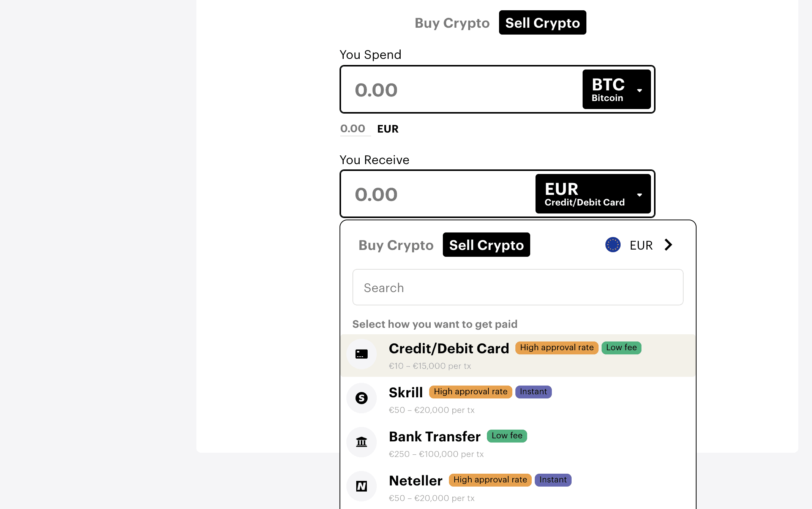Viewport: 812px width, 509px height.
Task: Click the Low fee badge on Credit/Debit Card
Action: coord(621,348)
